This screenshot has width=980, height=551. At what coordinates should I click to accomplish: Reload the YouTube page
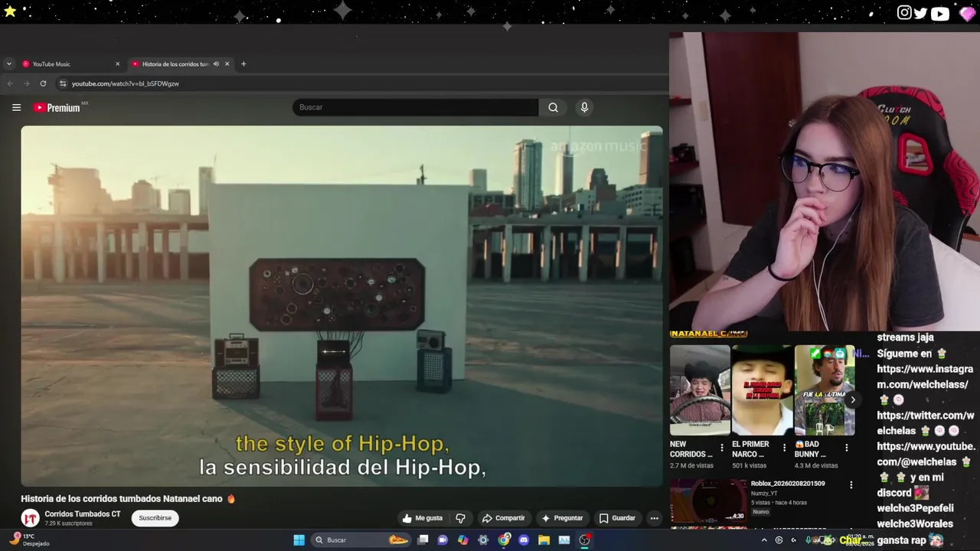point(43,83)
